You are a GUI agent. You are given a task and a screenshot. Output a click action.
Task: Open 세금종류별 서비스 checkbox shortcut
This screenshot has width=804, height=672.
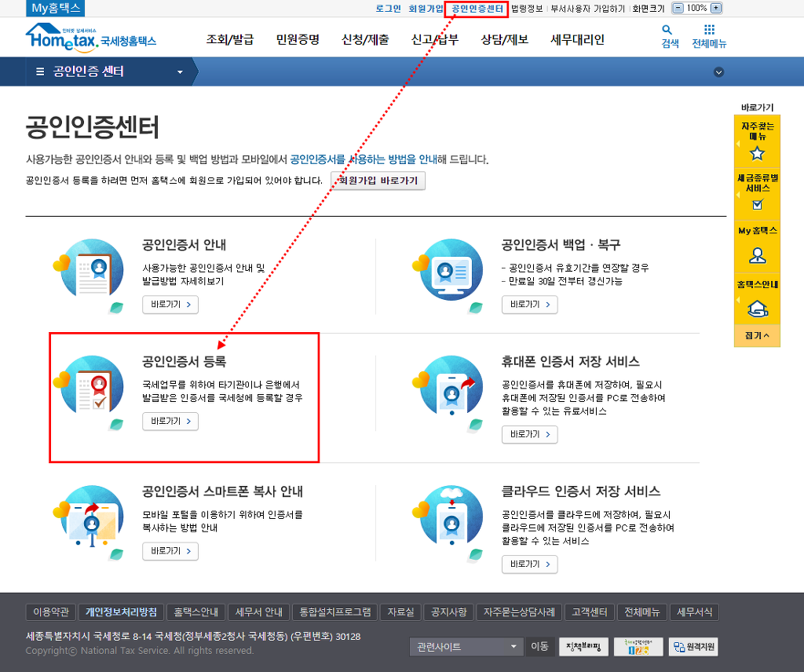point(758,193)
